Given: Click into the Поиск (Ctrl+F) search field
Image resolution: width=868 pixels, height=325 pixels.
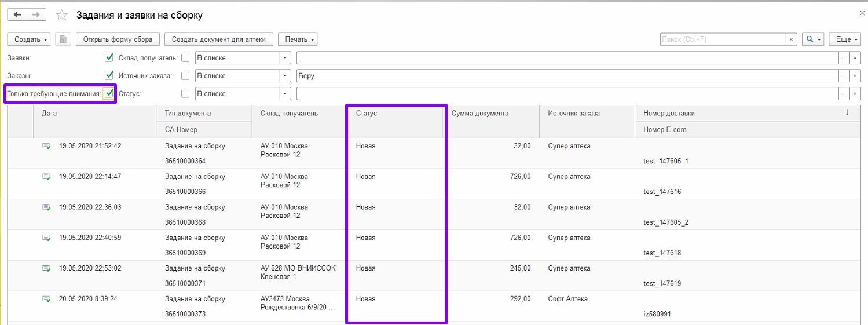Looking at the screenshot, I should (722, 39).
